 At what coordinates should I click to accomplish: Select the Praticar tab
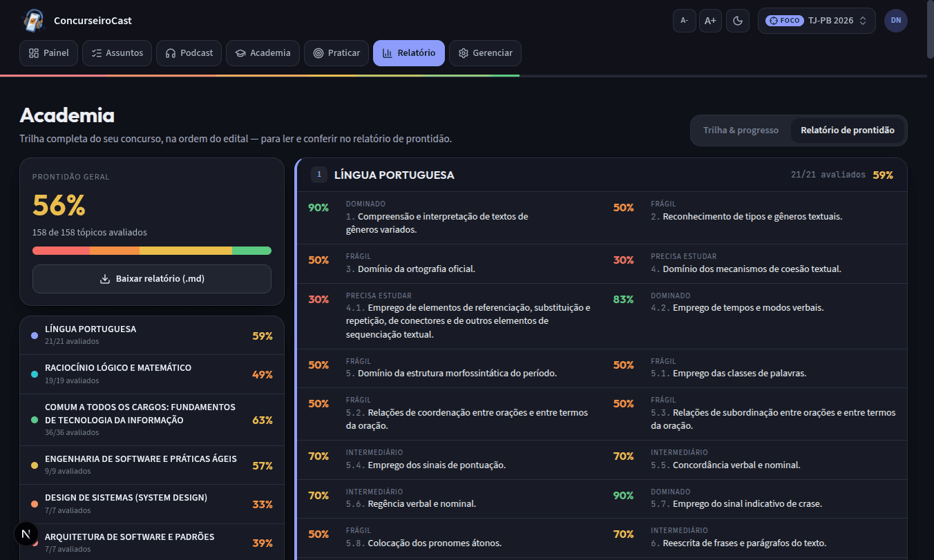coord(336,53)
